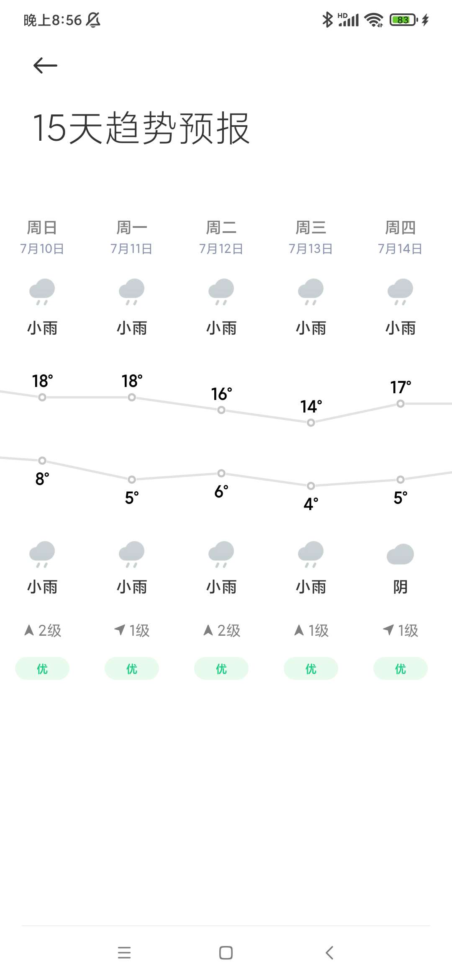
Task: Tap the 17° high temperature point for 周四
Action: pos(401,404)
